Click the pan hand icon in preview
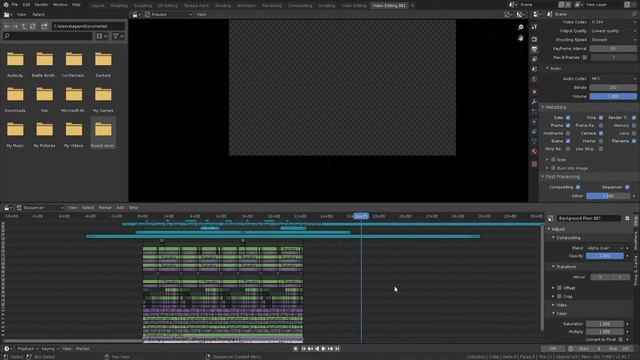640x360 pixels. 520,38
